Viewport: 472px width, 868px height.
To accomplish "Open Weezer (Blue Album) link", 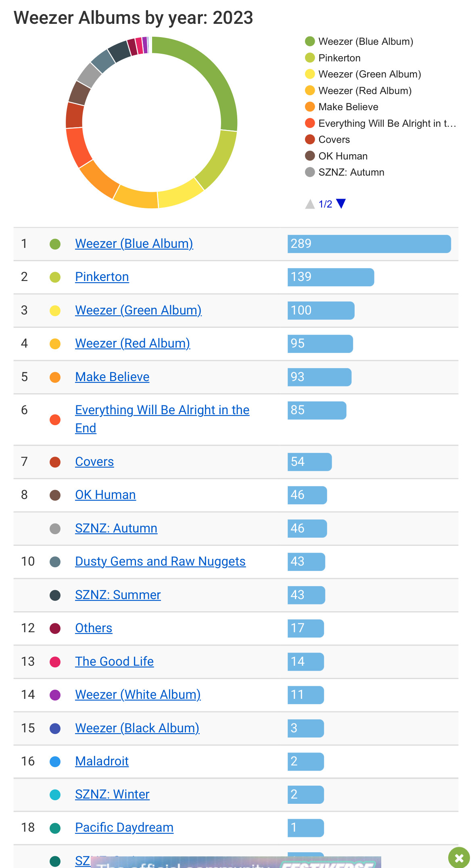I will (x=134, y=243).
